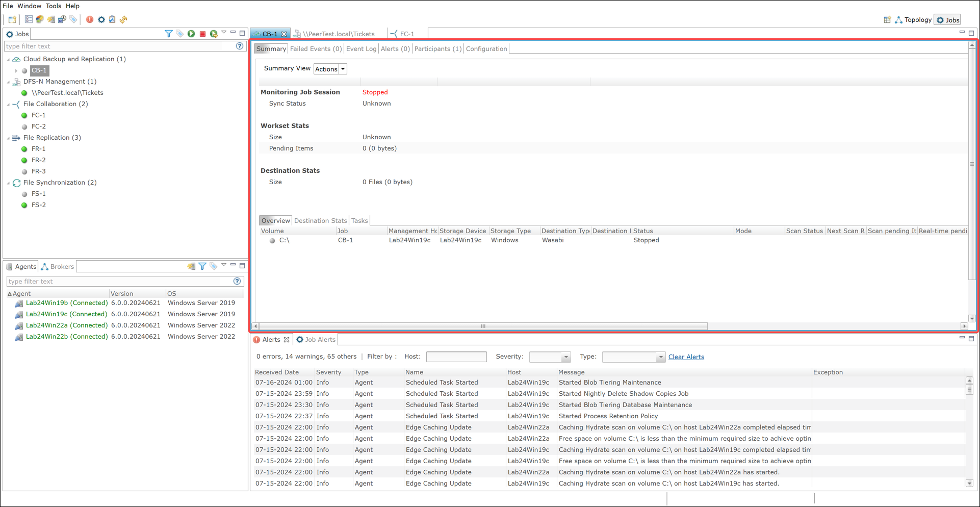Screen dimensions: 980x507
Task: Click the new job wizard icon
Action: tap(12, 19)
